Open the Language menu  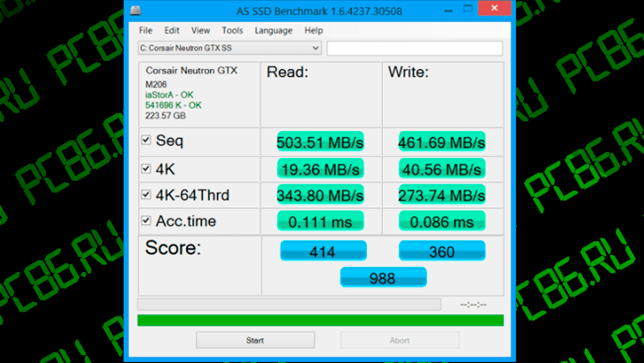pos(273,30)
